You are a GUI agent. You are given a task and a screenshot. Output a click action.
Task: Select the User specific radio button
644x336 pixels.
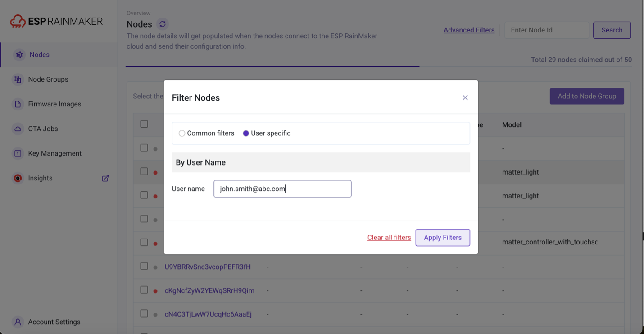click(246, 133)
